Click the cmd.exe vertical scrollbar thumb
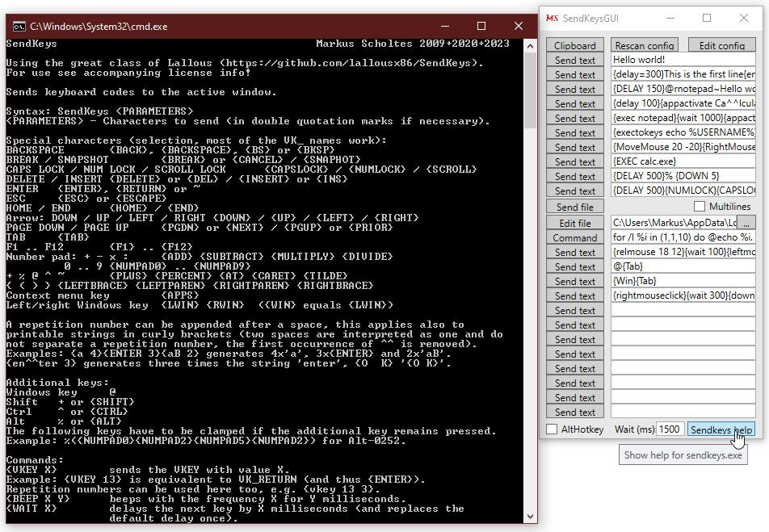 [530, 90]
